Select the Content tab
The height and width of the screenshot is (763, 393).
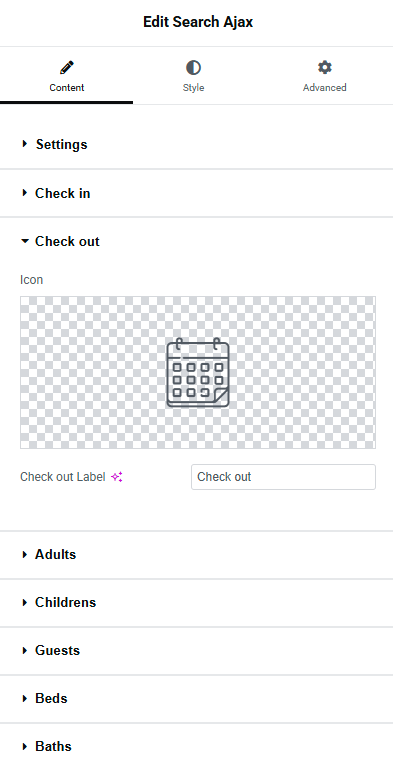pyautogui.click(x=67, y=76)
